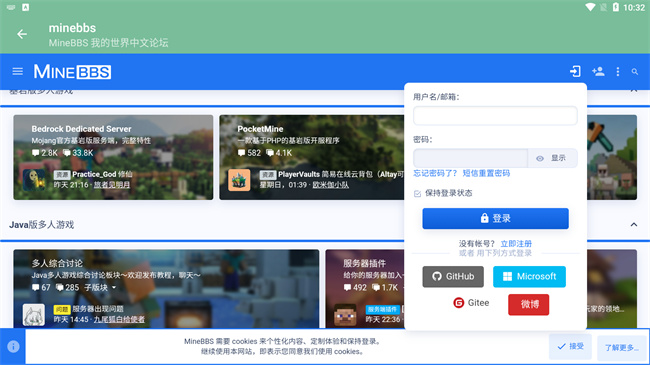
Task: Click the 服务端插件 tag label
Action: coord(382,309)
